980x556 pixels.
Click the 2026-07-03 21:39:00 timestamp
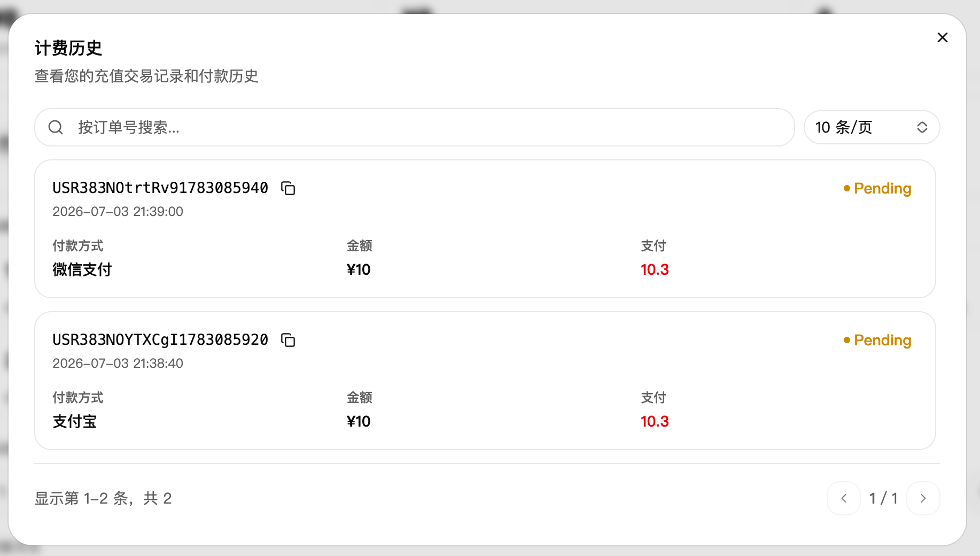118,212
